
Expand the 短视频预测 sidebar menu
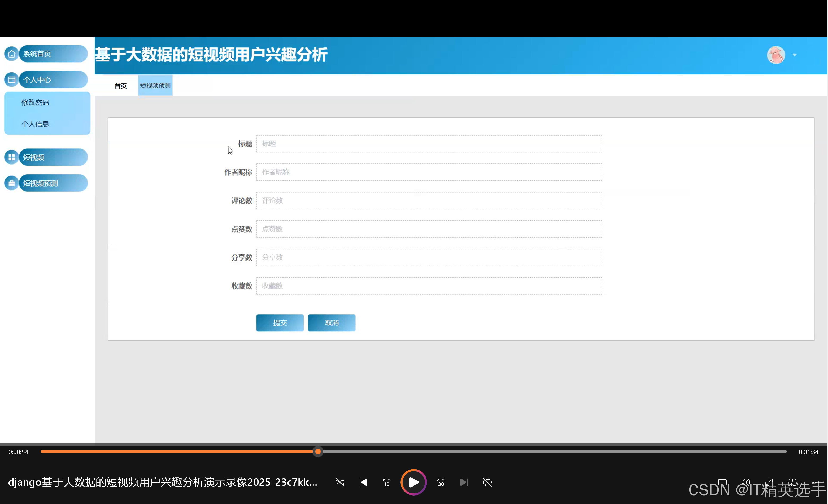[x=53, y=183]
